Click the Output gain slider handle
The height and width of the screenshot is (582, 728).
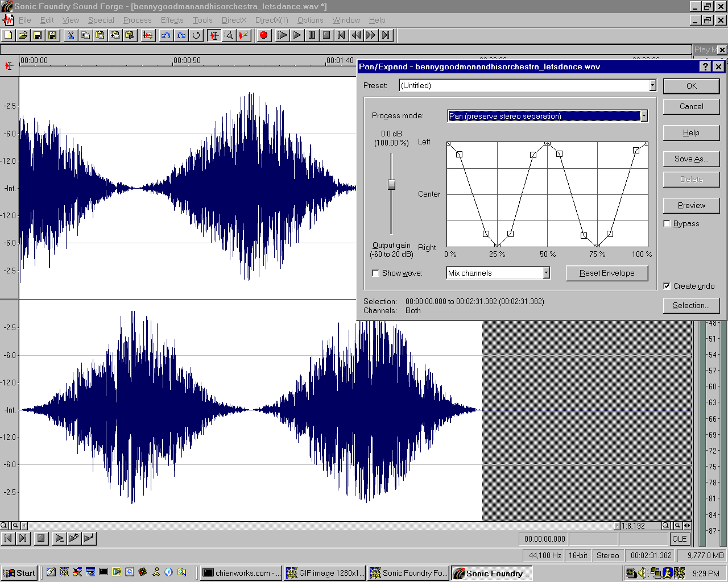(391, 184)
